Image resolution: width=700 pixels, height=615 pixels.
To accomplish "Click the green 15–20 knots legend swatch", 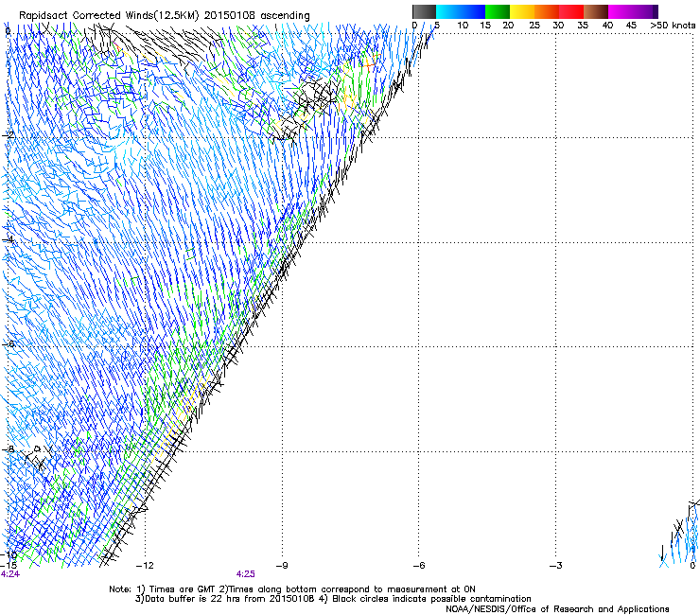I will pyautogui.click(x=498, y=11).
